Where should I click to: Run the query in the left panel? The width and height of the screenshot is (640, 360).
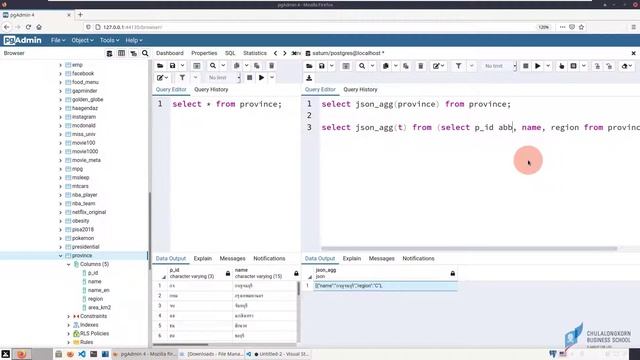pyautogui.click(x=262, y=78)
